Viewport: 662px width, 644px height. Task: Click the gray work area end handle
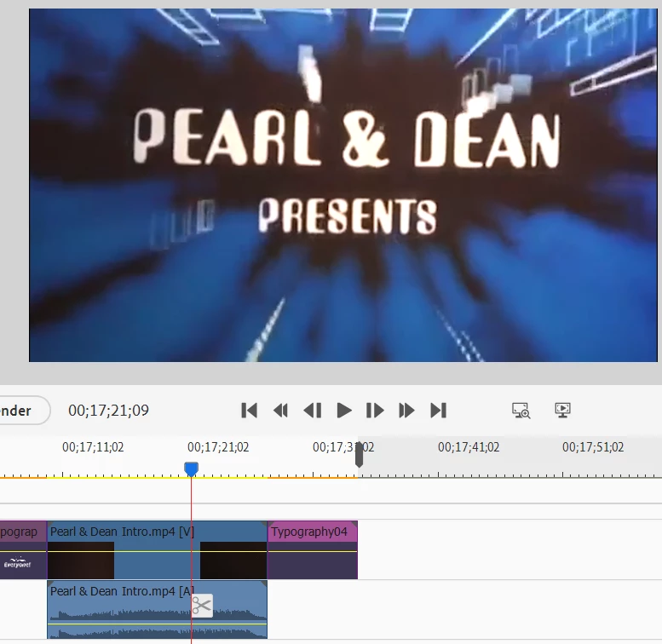360,455
